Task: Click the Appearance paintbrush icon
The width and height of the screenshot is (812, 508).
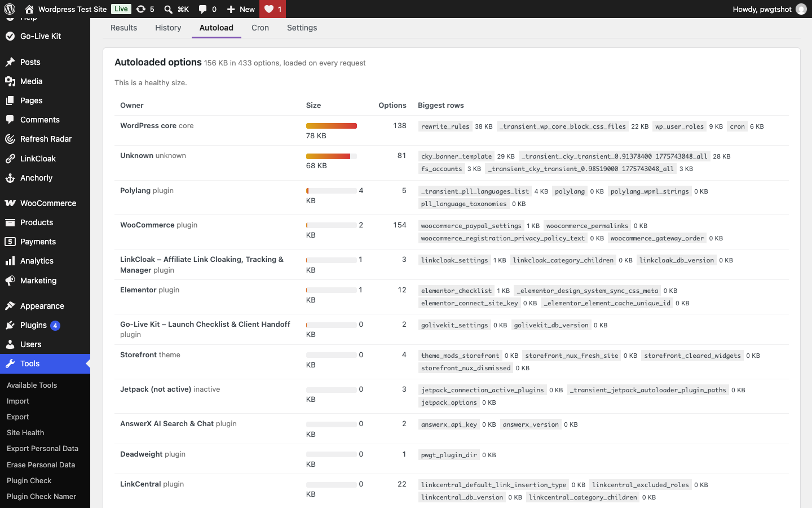Action: click(x=10, y=306)
